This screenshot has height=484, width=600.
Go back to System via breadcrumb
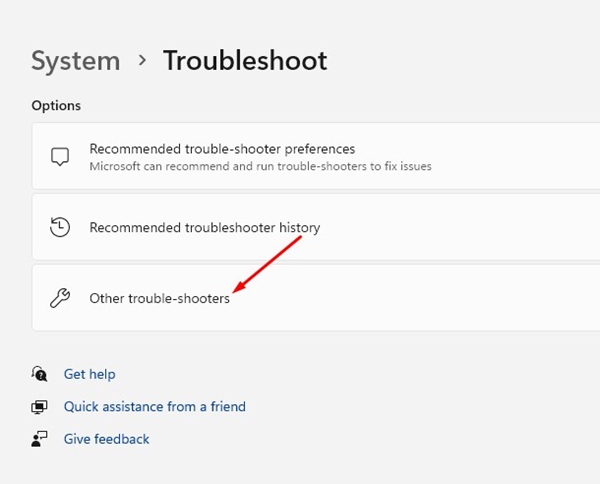(x=75, y=61)
